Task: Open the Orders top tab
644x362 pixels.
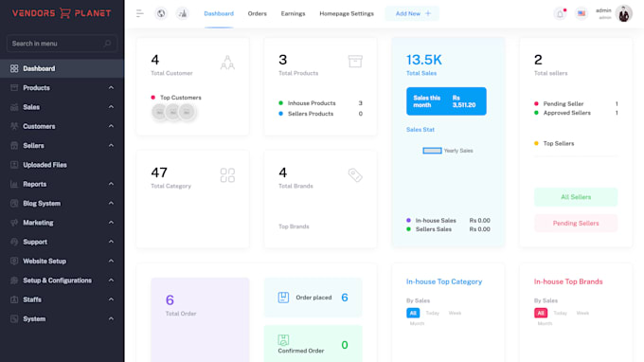Action: (257, 13)
